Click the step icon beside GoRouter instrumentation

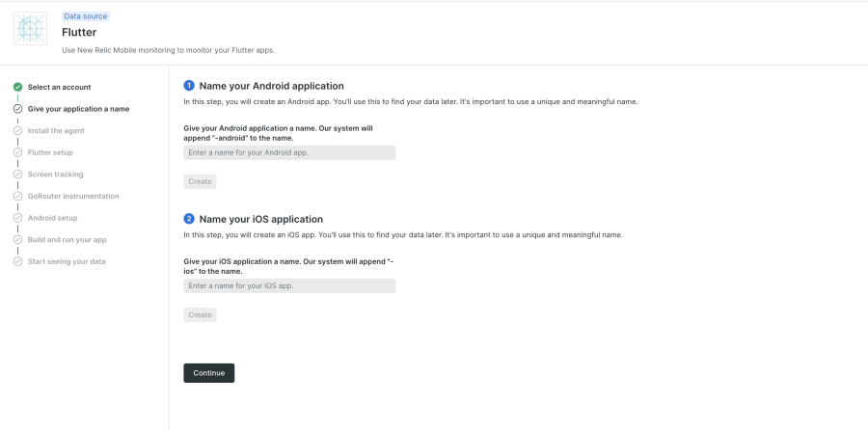pyautogui.click(x=17, y=196)
